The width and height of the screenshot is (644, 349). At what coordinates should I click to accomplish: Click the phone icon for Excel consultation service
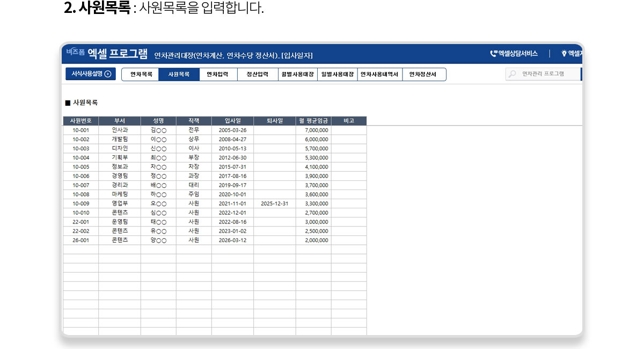[x=493, y=54]
